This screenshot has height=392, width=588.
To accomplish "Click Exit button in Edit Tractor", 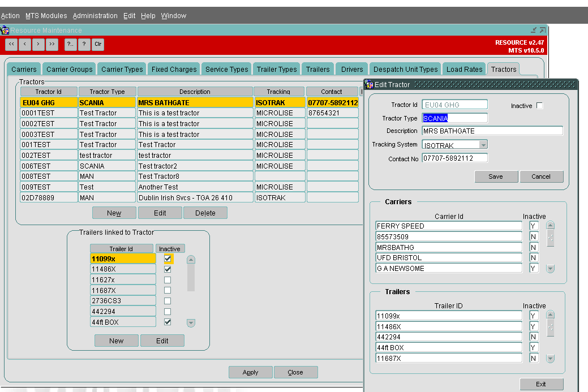I will (541, 384).
